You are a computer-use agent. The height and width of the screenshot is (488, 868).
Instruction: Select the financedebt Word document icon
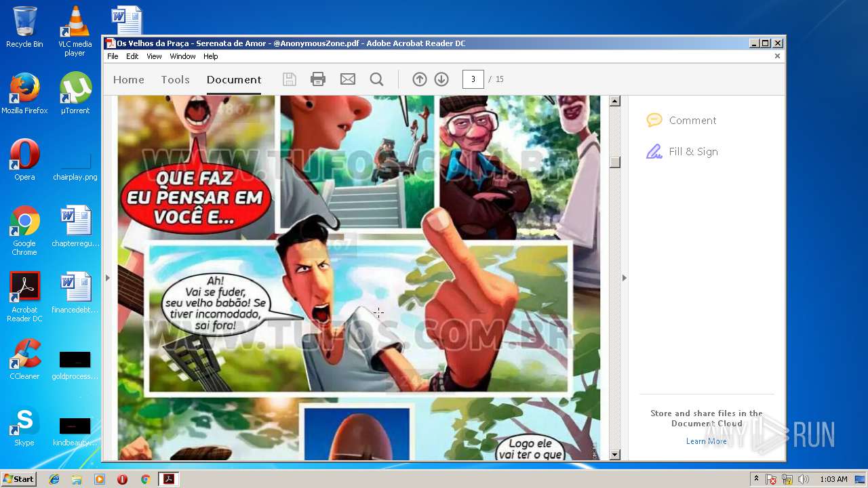75,293
